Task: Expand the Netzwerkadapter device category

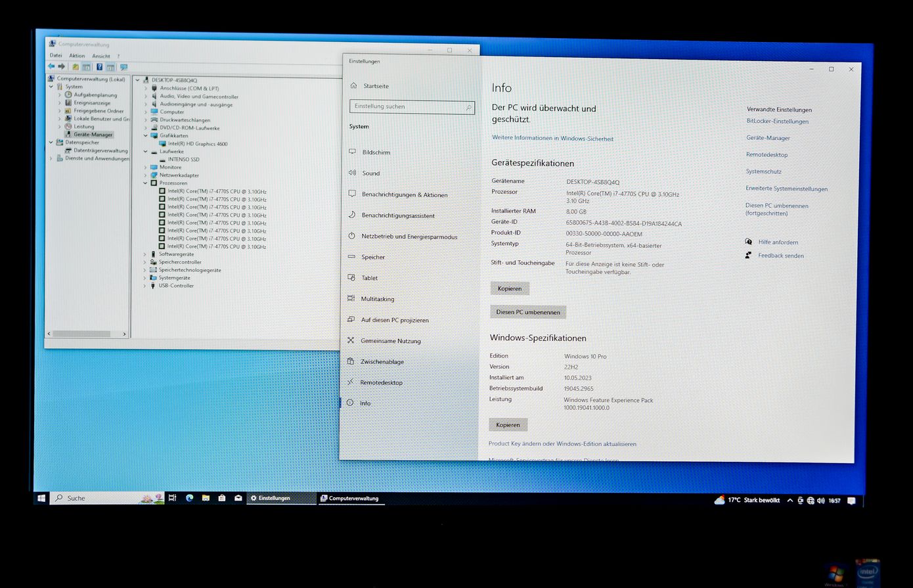Action: click(146, 175)
